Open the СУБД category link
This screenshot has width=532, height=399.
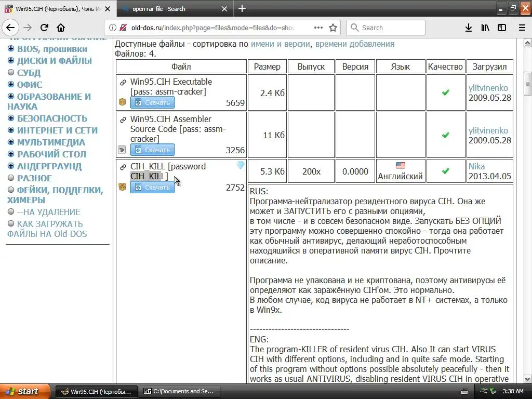pyautogui.click(x=29, y=73)
